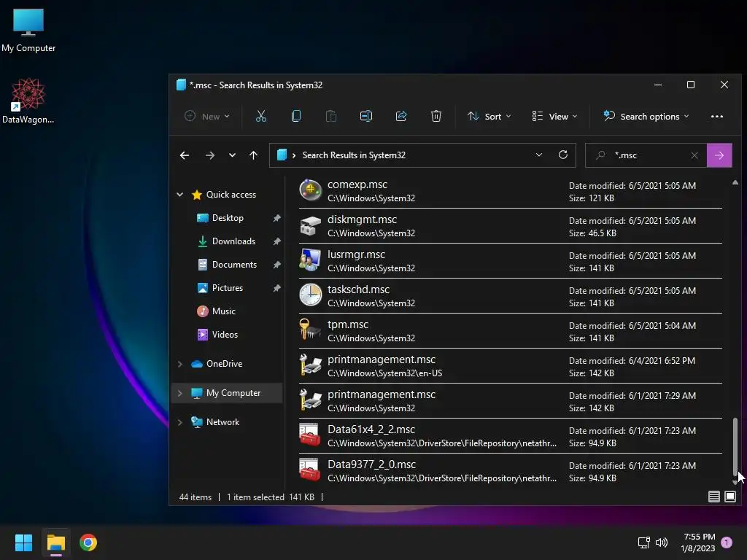
Task: Click File Explorer in the taskbar
Action: click(55, 542)
